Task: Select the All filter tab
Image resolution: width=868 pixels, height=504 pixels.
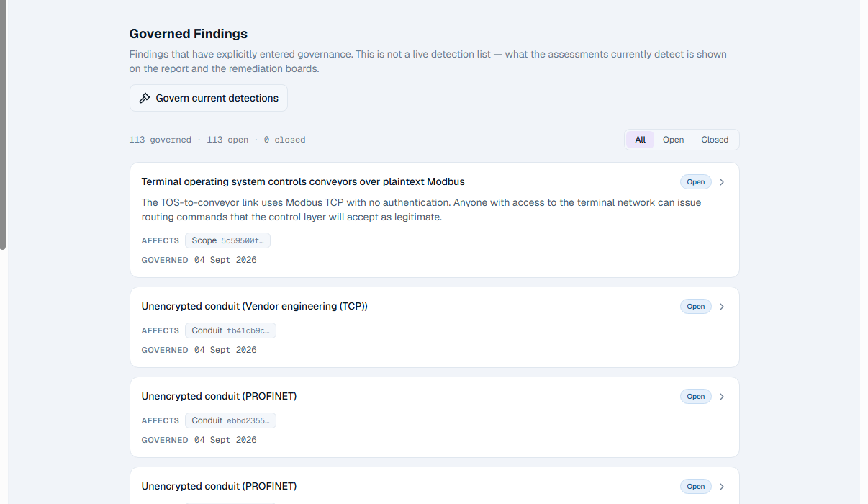Action: click(640, 140)
